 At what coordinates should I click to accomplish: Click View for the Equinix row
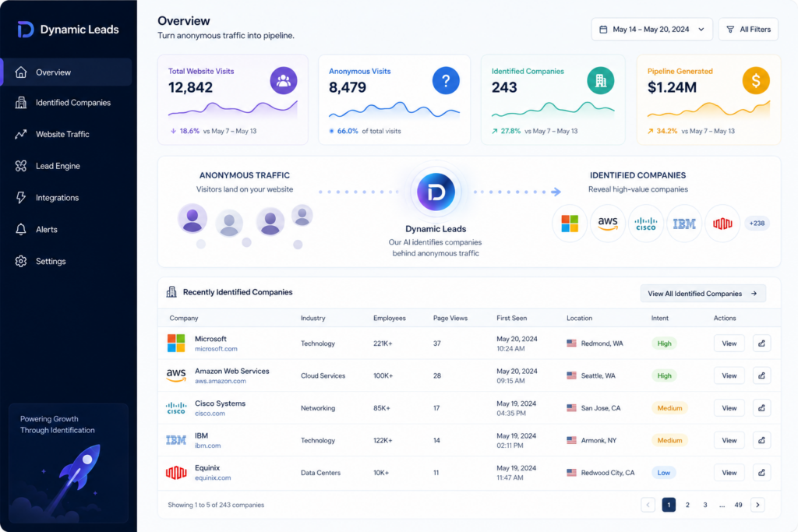tap(729, 473)
